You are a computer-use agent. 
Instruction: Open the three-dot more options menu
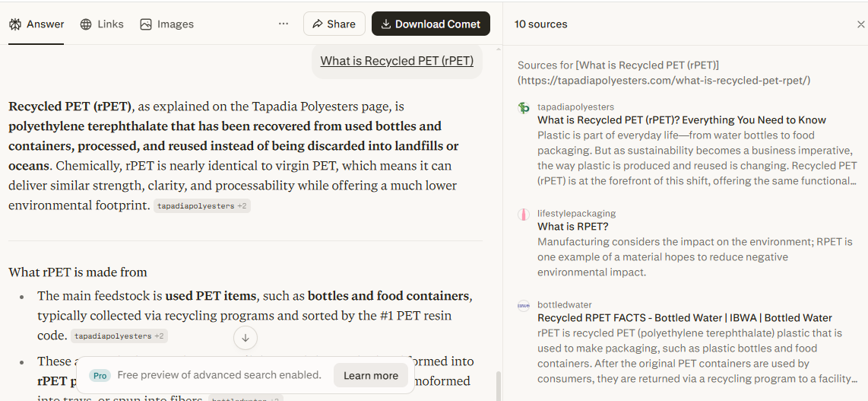pyautogui.click(x=284, y=24)
